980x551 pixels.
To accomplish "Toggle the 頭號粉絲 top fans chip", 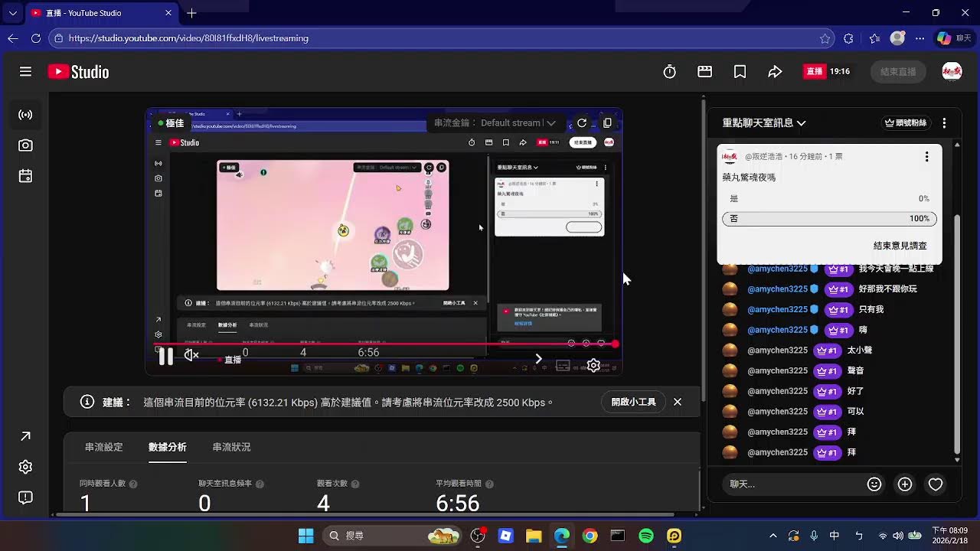I will coord(905,122).
